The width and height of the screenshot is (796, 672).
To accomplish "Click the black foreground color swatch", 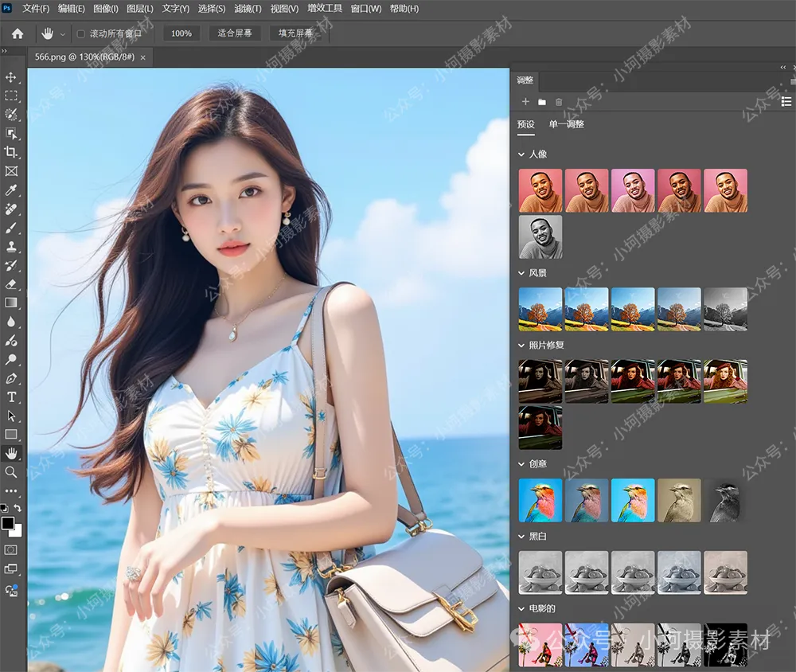I will point(8,522).
